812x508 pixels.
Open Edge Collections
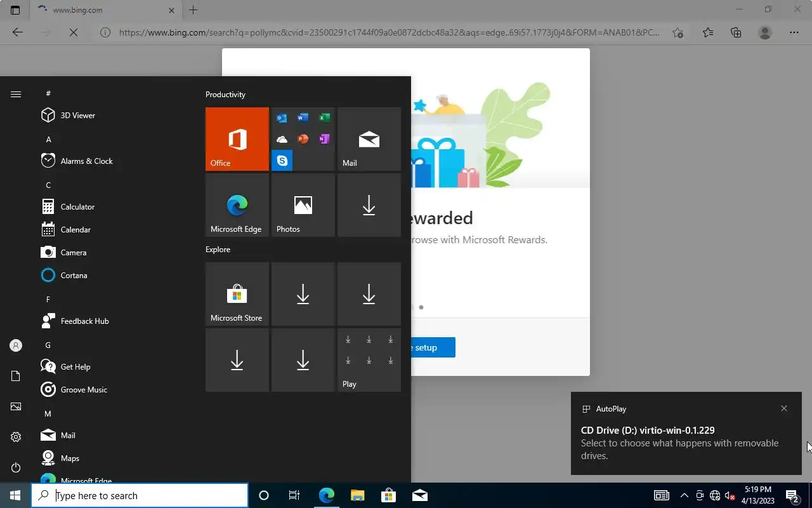point(736,32)
